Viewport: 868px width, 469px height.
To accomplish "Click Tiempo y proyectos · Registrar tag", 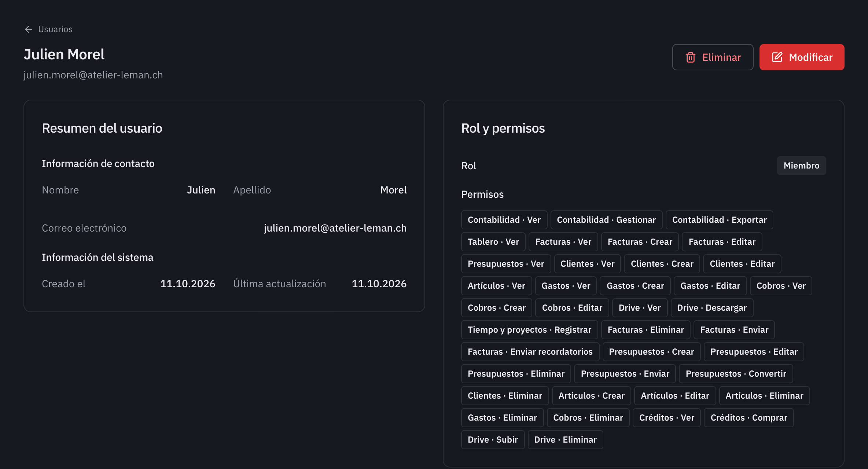I will pos(529,330).
